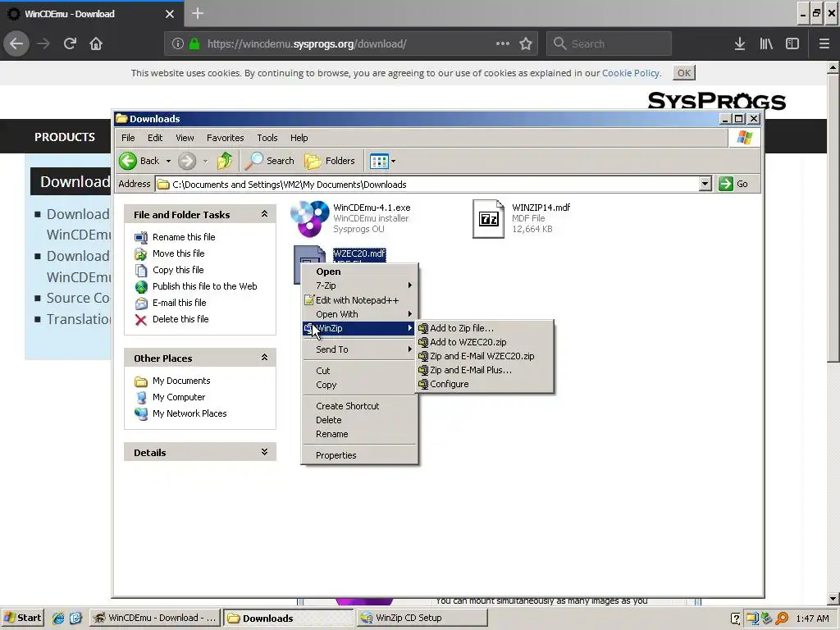Open Search in Downloads window toolbar
The height and width of the screenshot is (630, 840).
269,161
